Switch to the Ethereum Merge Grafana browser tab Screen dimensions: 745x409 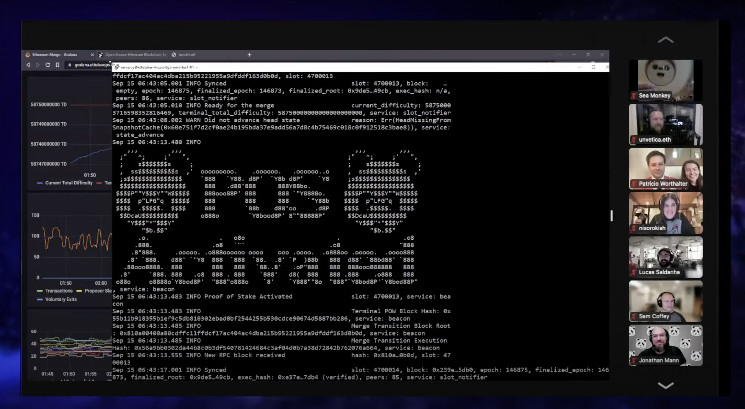(57, 55)
